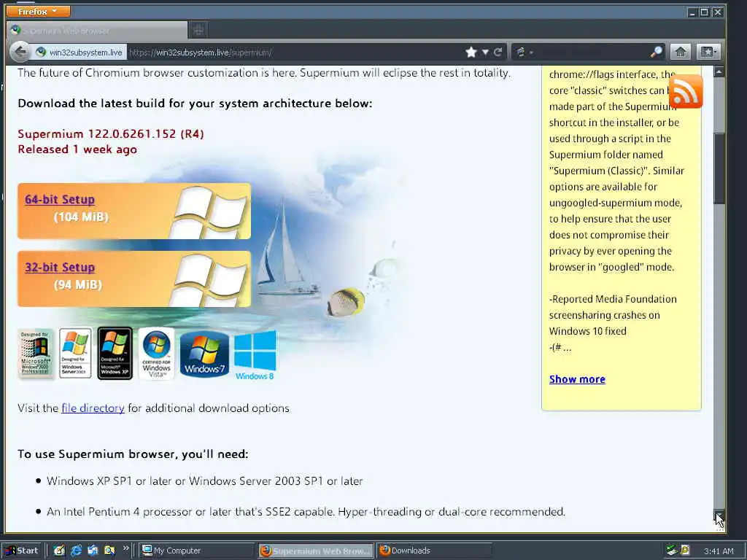Click into the browser search box
The height and width of the screenshot is (560, 747).
tap(591, 52)
